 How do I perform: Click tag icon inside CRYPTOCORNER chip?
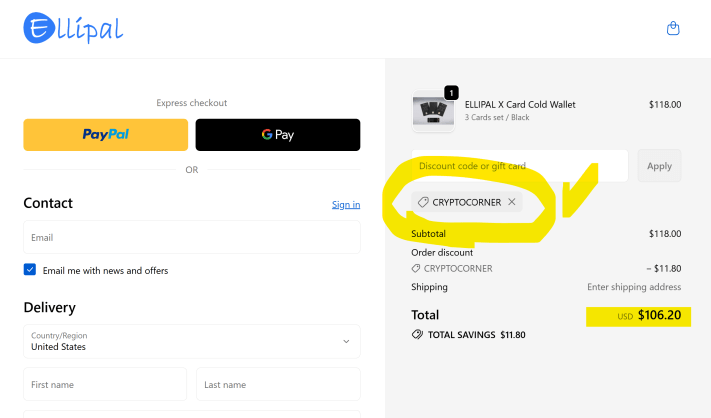423,202
